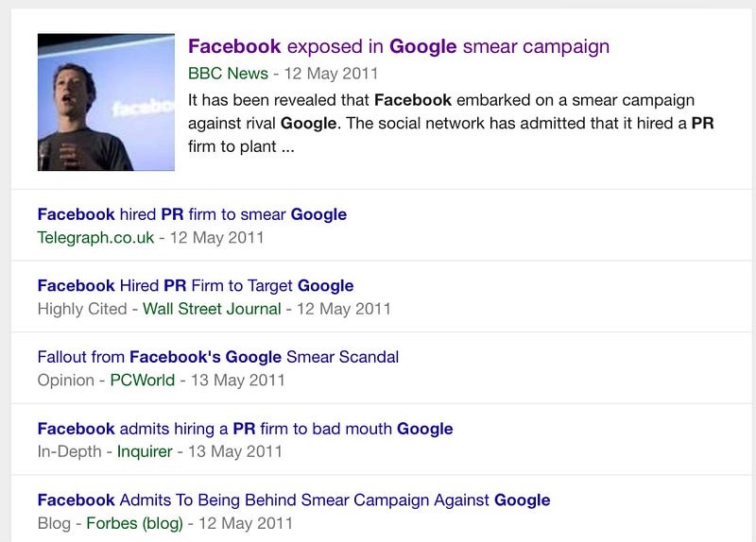Click the 'Highly Cited' label
This screenshot has height=542, width=756.
[x=82, y=309]
